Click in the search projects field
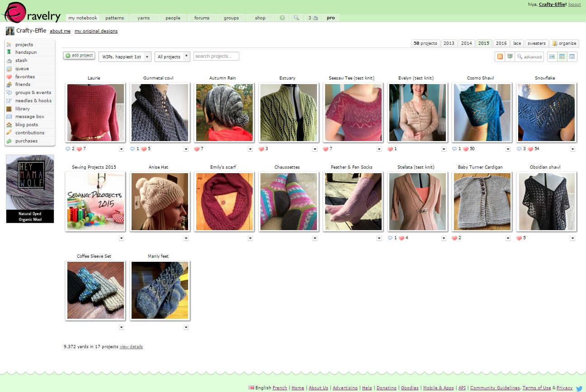The image size is (586, 392). click(x=216, y=56)
